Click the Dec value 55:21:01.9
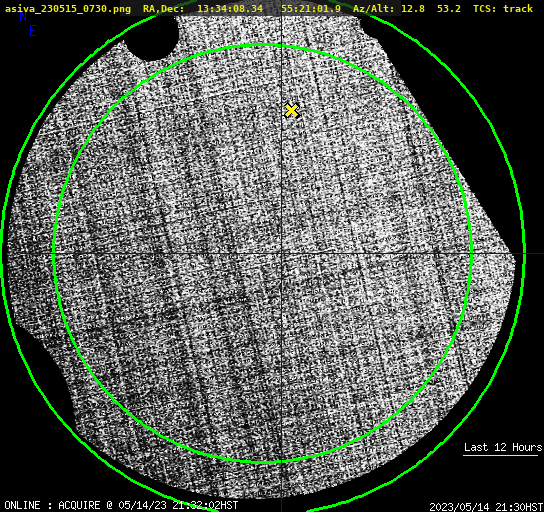The width and height of the screenshot is (544, 512). [x=311, y=8]
